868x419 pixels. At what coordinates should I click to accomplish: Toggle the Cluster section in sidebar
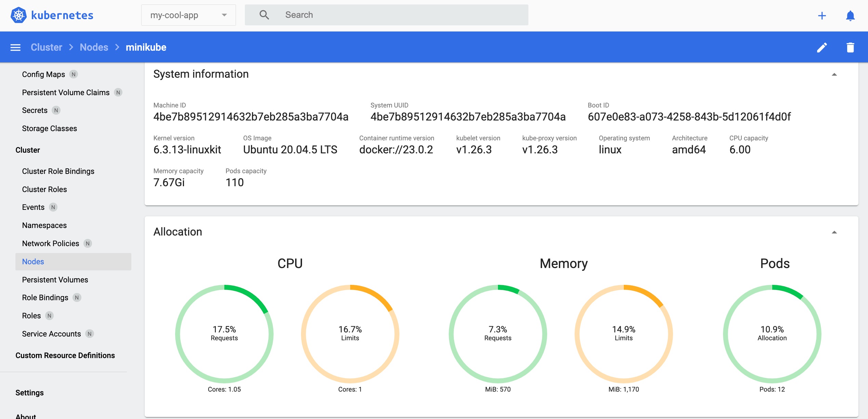tap(28, 150)
